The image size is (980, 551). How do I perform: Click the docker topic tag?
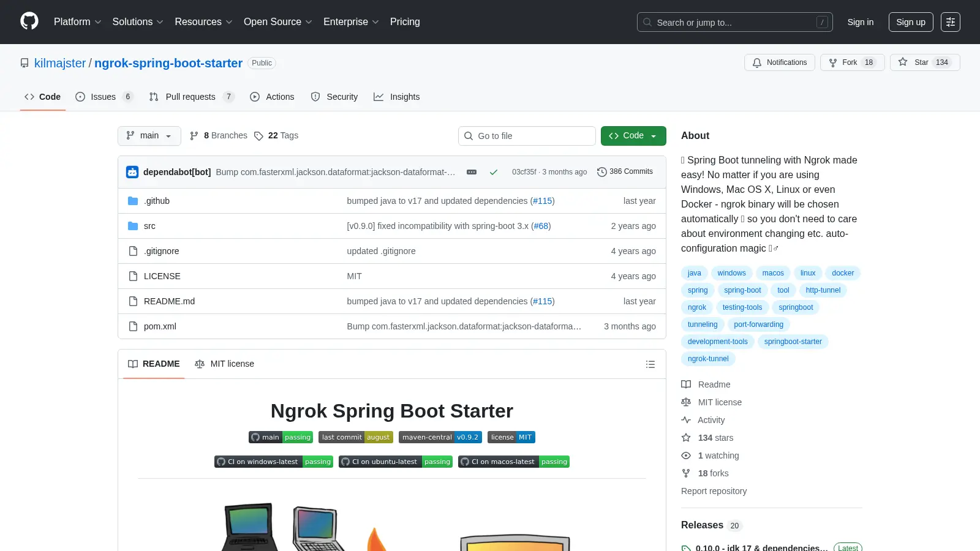[x=843, y=273]
